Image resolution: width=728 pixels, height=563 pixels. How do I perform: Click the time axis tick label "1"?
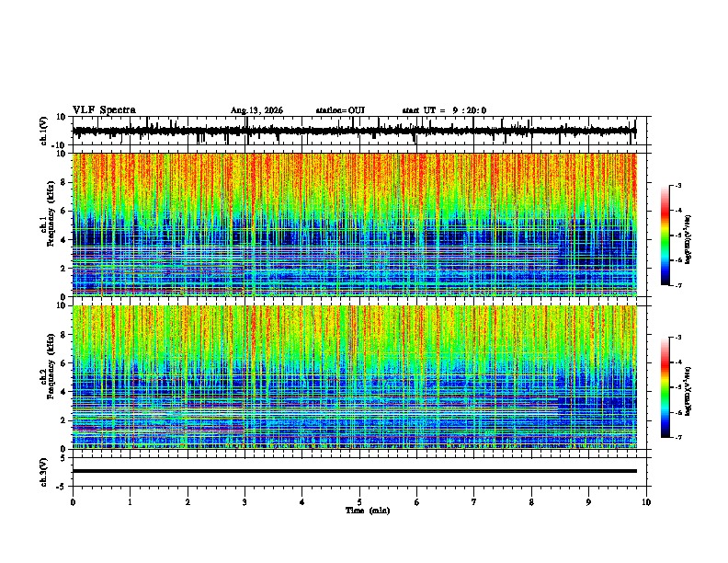131,502
